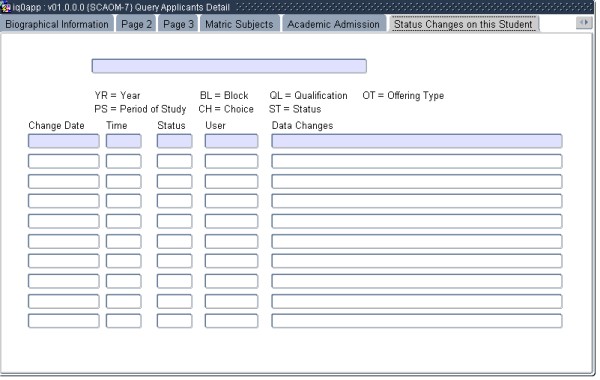Viewport: 600px width, 380px height.
Task: Click first row Change Date field
Action: point(64,141)
